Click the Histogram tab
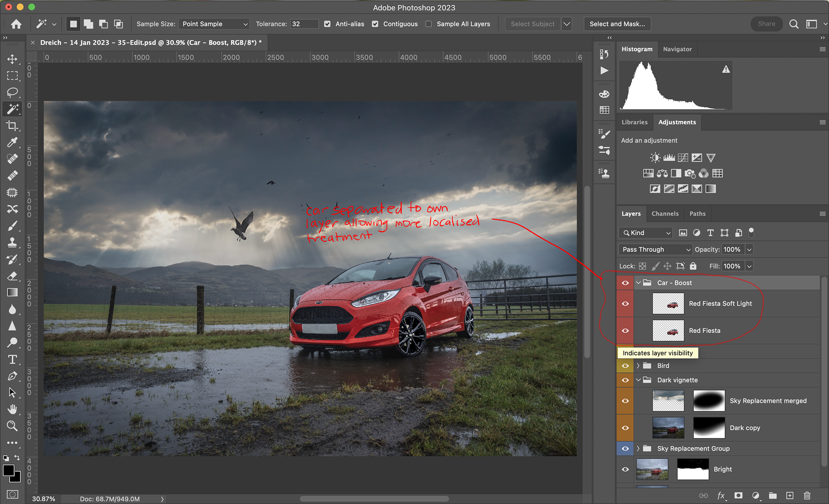 637,49
